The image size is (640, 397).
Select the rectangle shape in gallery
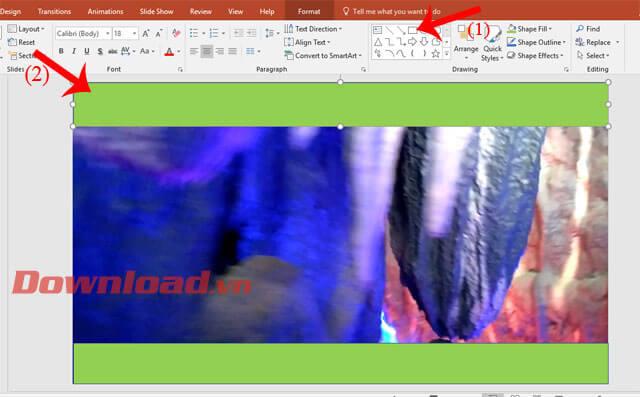coord(412,30)
